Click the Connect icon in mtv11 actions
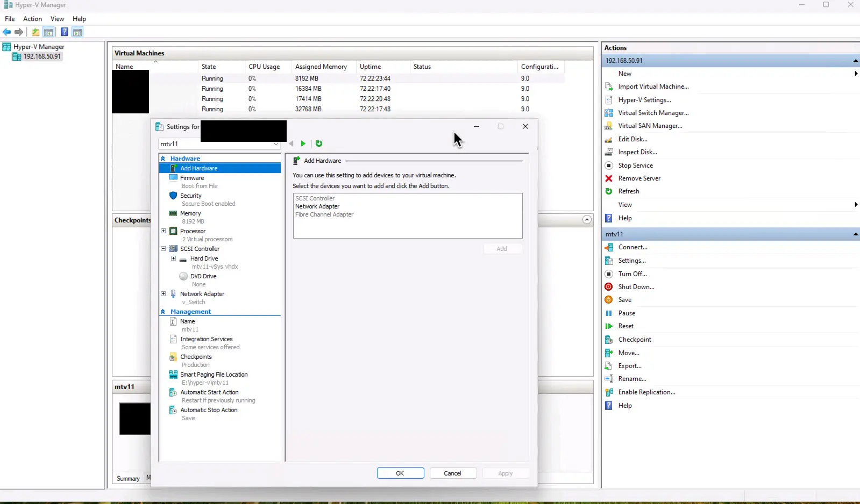Screen dimensions: 860x504 pyautogui.click(x=609, y=247)
